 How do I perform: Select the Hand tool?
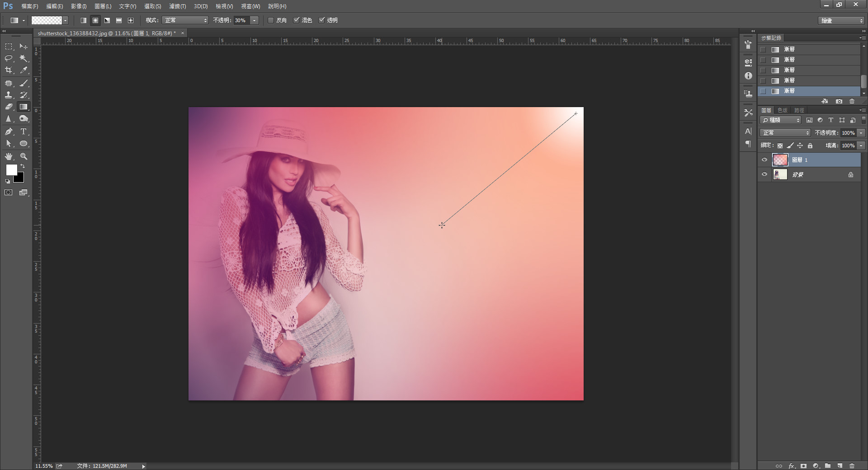[9, 156]
